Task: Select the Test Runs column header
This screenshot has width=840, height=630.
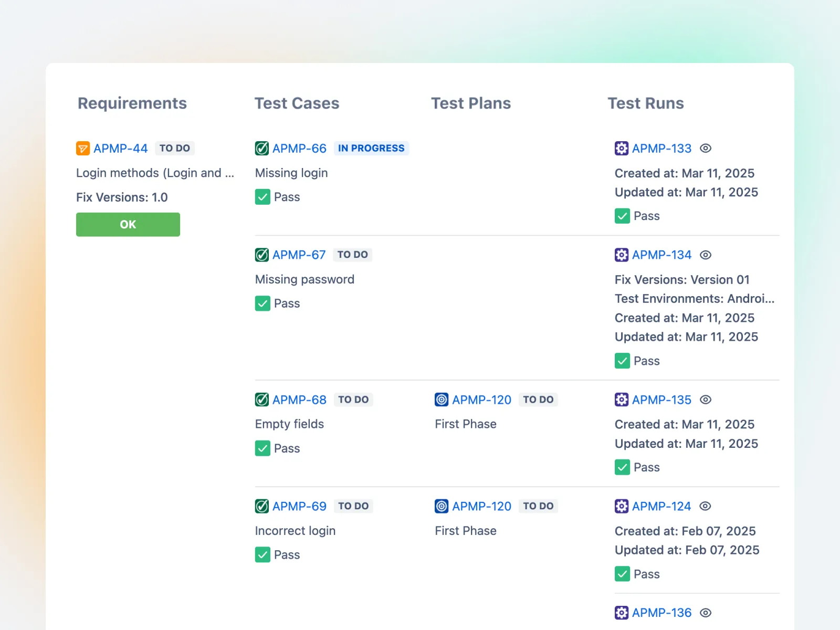Action: [645, 103]
